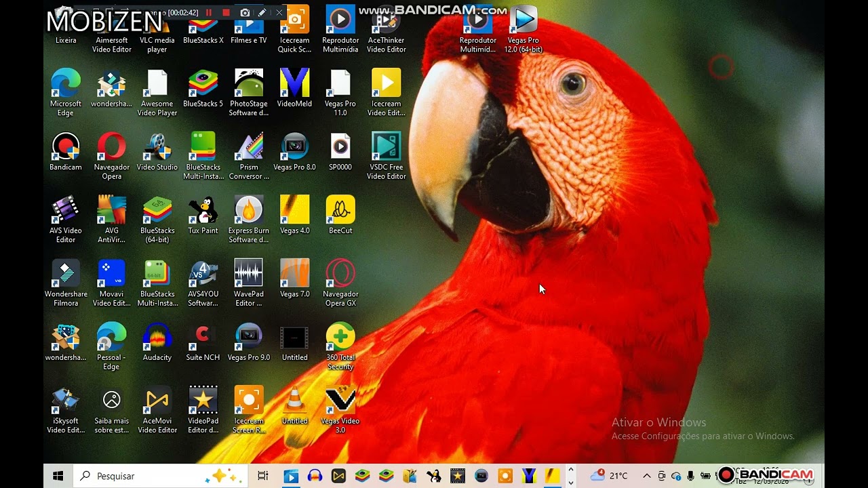Open BeeCut desktop shortcut

pos(340,216)
